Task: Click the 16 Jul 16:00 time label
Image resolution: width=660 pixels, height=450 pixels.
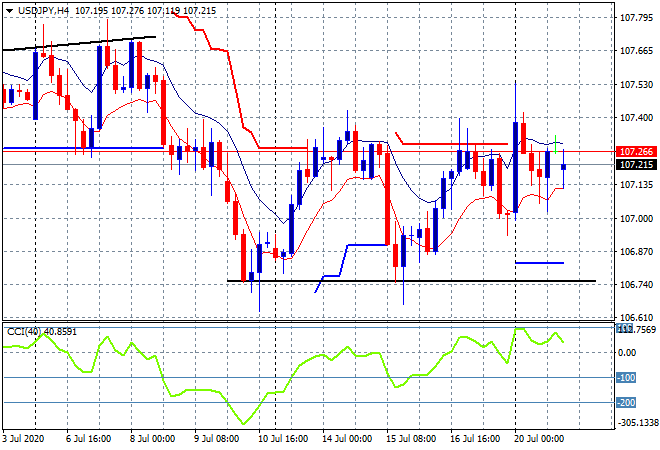Action: click(475, 439)
